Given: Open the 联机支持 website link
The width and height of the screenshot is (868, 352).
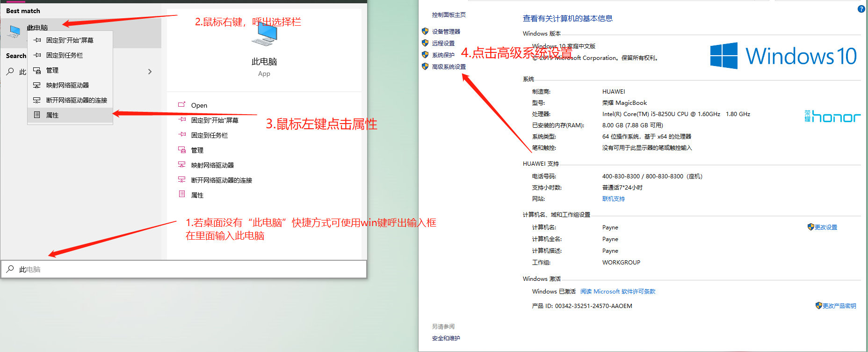Looking at the screenshot, I should click(613, 199).
